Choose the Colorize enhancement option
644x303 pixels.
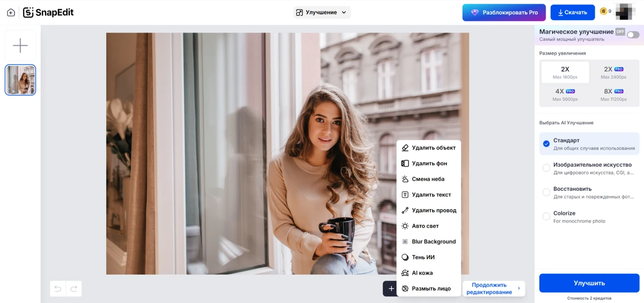pos(546,216)
